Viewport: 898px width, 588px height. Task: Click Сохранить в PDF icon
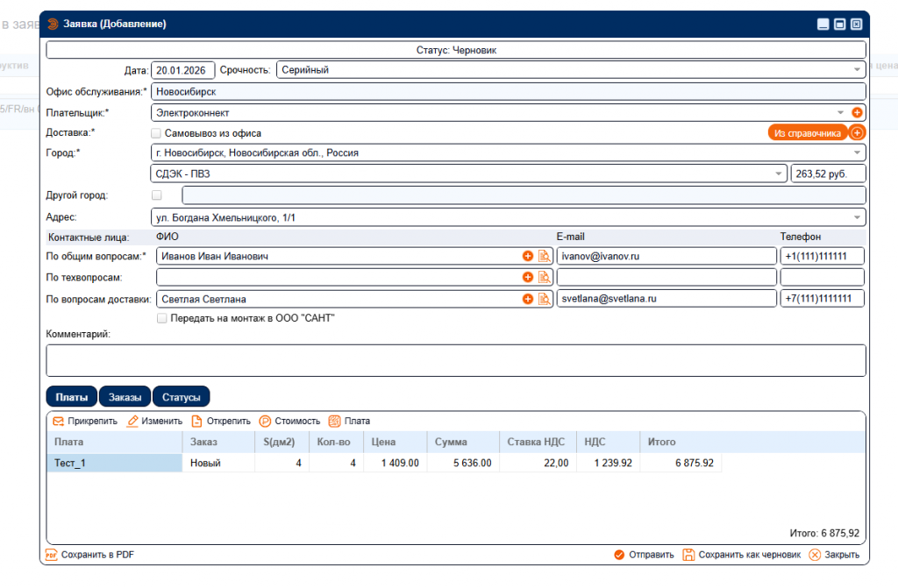[51, 555]
